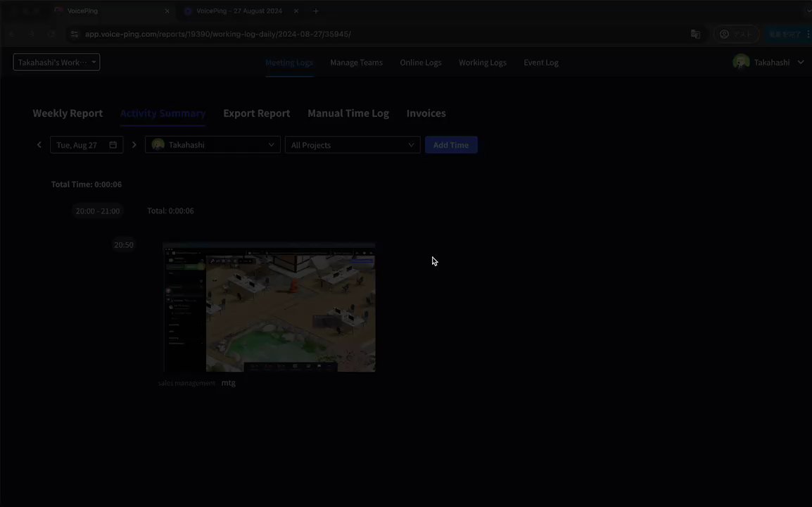This screenshot has height=507, width=812.
Task: Go to previous day arrow
Action: tap(39, 144)
